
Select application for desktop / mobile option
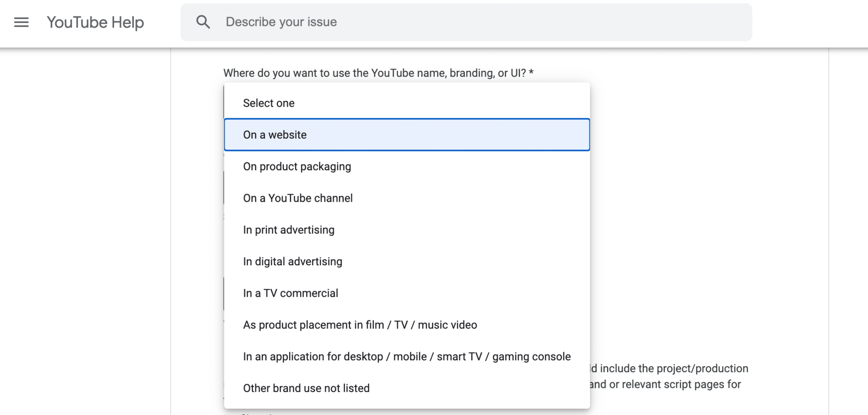[407, 357]
